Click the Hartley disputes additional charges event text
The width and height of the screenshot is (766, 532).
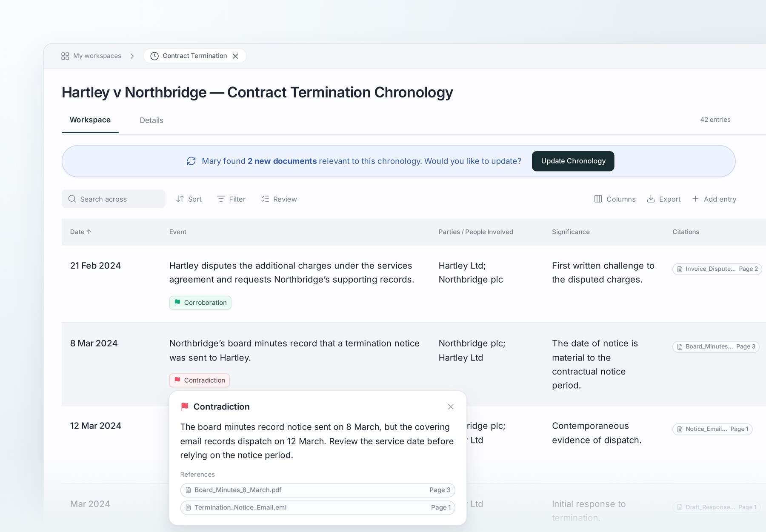[x=292, y=272]
